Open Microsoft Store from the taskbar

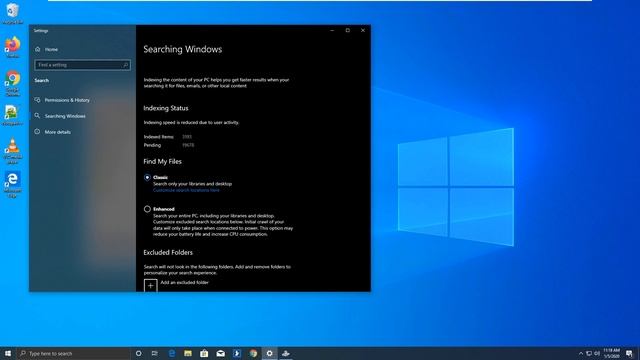(x=204, y=353)
